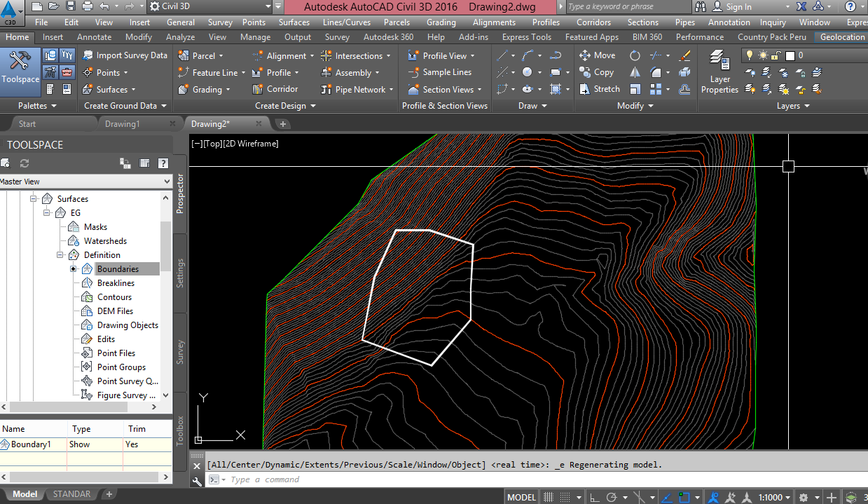This screenshot has height=504, width=868.
Task: Click the toolbox icon in Palettes panel
Action: [x=67, y=71]
